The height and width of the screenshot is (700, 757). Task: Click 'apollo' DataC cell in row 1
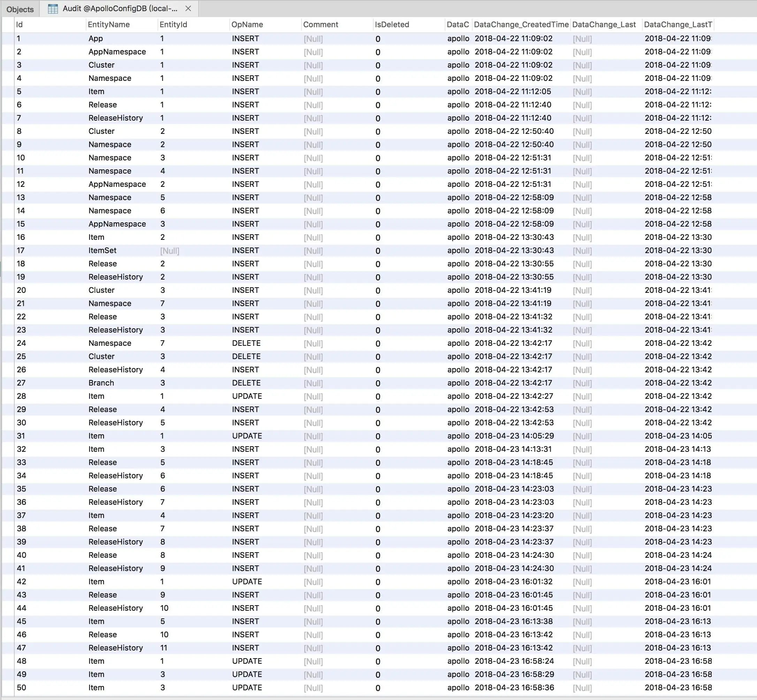[x=458, y=39]
